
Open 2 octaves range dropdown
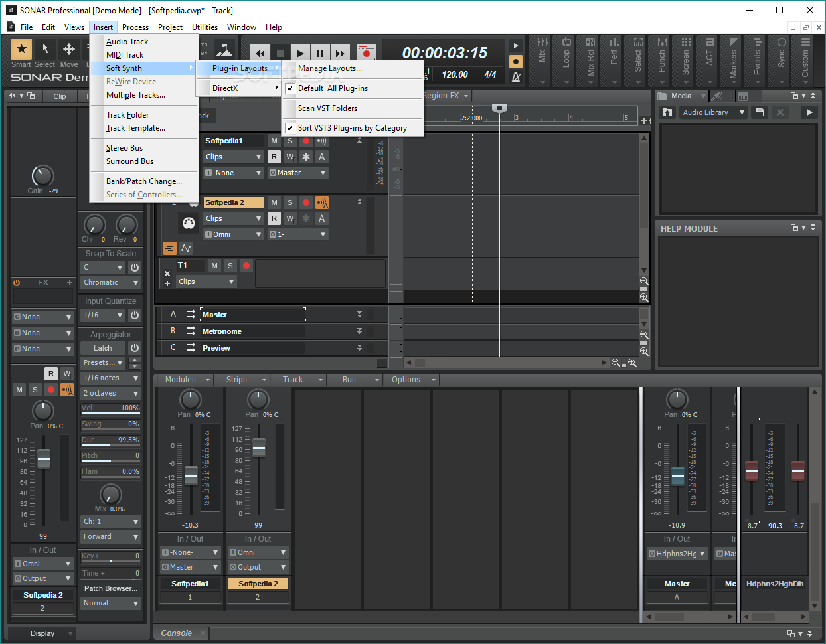[111, 393]
